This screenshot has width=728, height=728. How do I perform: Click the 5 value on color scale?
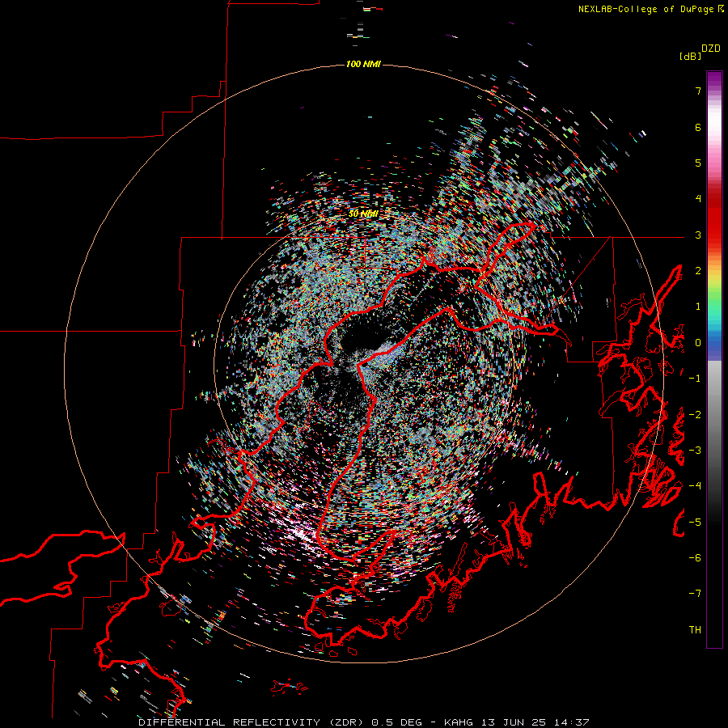tap(698, 163)
